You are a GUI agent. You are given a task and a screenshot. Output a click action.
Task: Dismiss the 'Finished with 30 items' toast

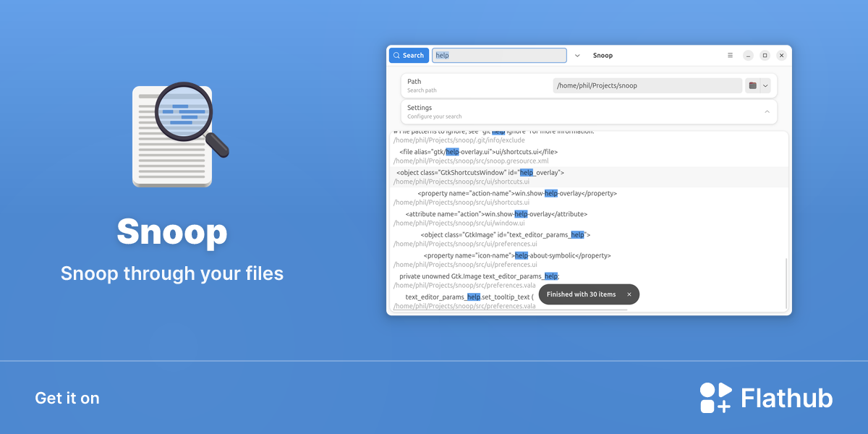click(x=629, y=294)
